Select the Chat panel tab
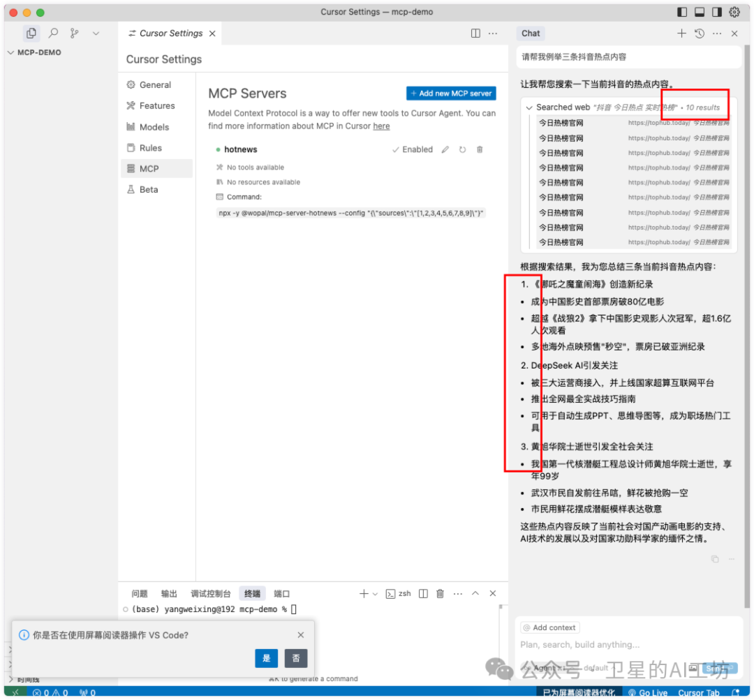The width and height of the screenshot is (754, 700). pyautogui.click(x=531, y=33)
